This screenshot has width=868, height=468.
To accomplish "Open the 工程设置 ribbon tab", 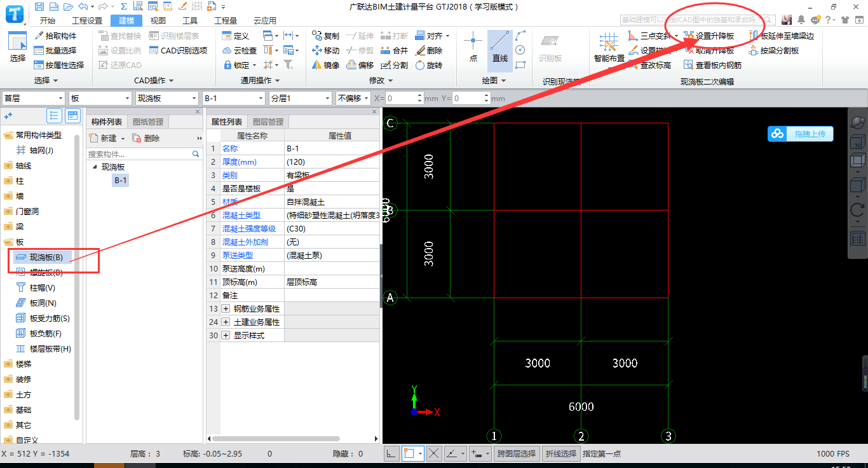I will (87, 20).
